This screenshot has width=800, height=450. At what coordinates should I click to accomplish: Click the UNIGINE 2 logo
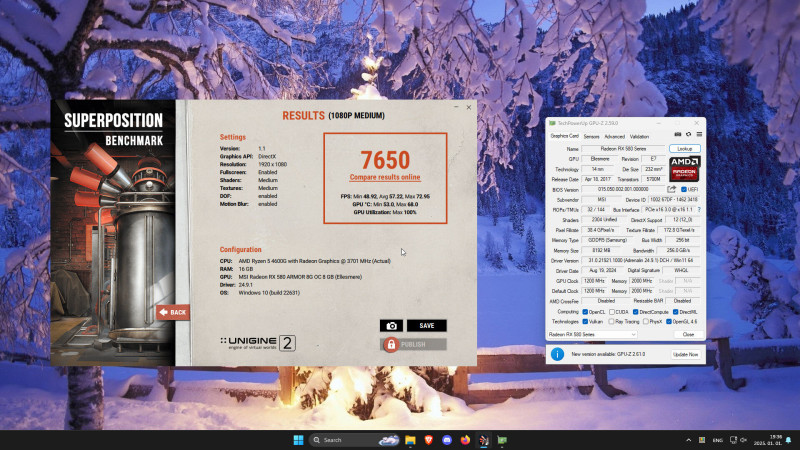tap(258, 343)
